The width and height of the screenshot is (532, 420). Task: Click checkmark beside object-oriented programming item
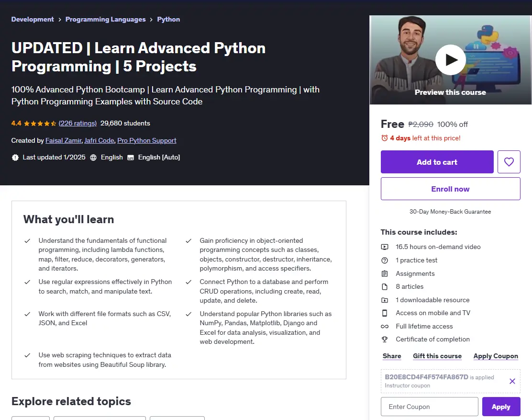pyautogui.click(x=188, y=241)
